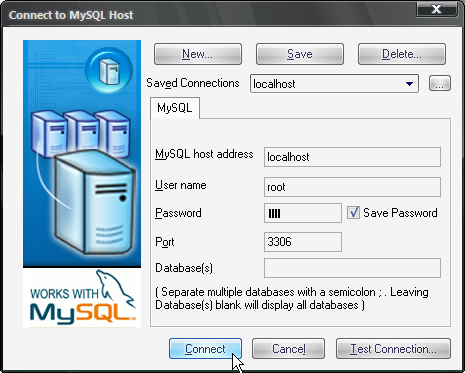Focus the MySQL host address field
Screen dimensions: 465x373
[x=352, y=157]
